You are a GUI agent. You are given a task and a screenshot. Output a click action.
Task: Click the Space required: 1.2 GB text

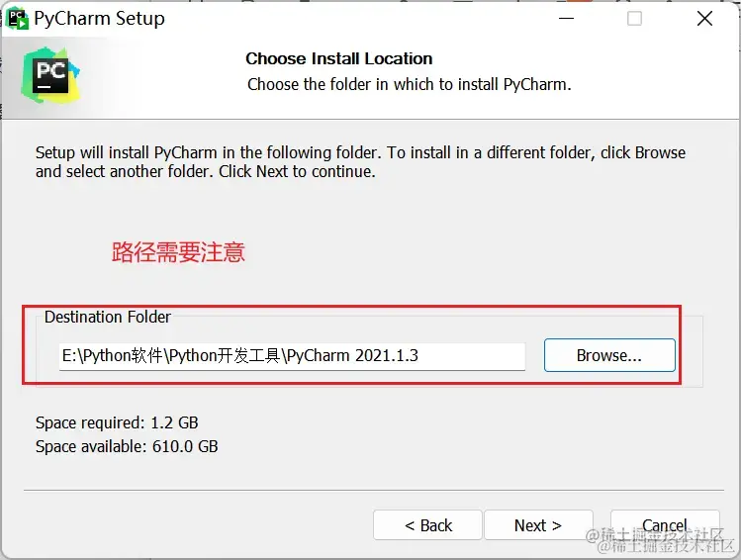(117, 422)
